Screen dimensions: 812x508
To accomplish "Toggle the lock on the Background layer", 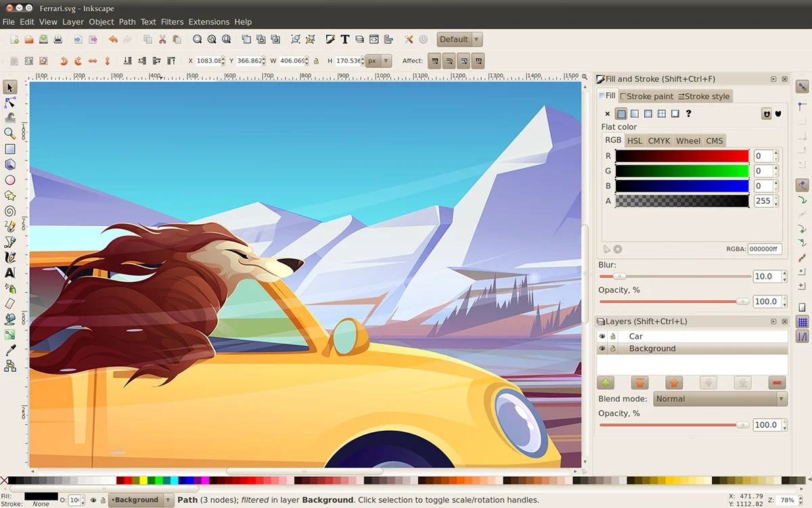I will [613, 349].
